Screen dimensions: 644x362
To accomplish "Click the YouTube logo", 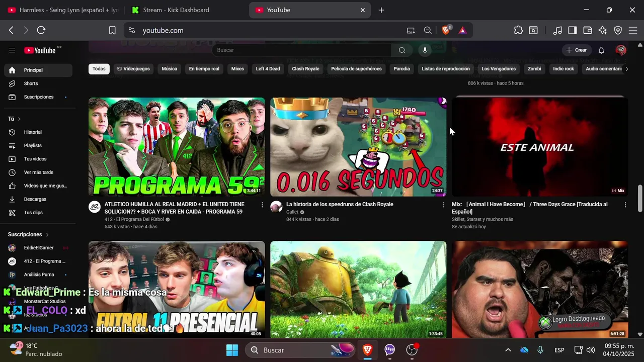I will tap(40, 50).
